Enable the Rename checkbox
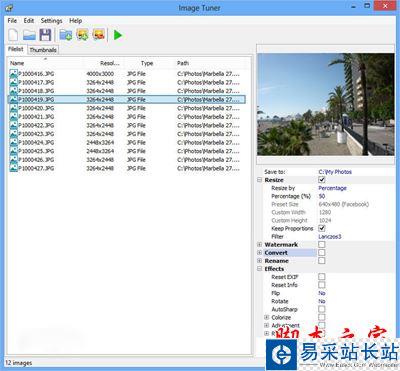 (x=322, y=260)
